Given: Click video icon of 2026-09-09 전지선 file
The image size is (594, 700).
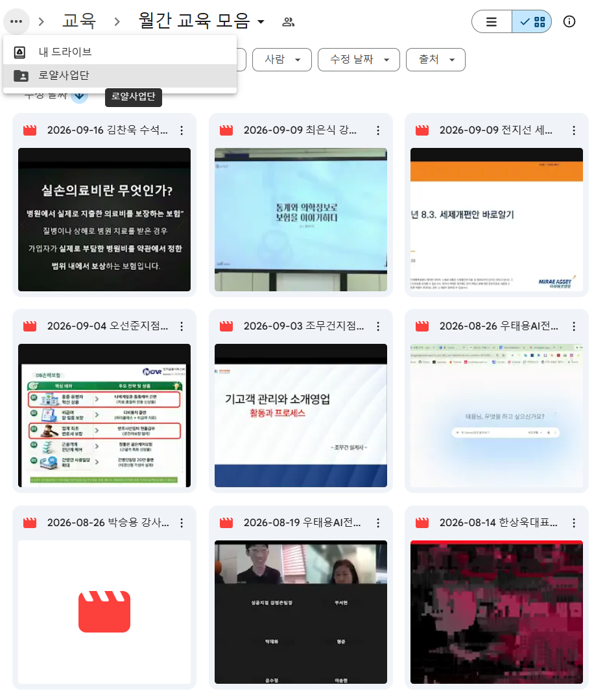Looking at the screenshot, I should (x=422, y=130).
